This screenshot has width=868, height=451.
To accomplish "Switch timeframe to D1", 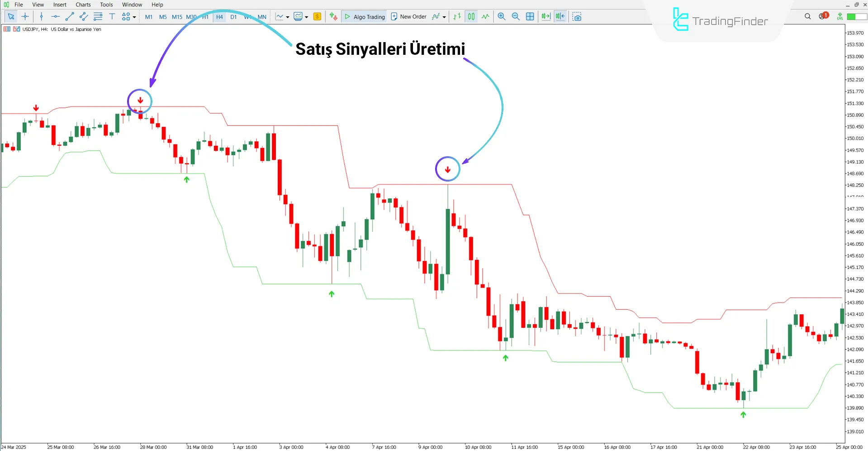I will click(233, 16).
